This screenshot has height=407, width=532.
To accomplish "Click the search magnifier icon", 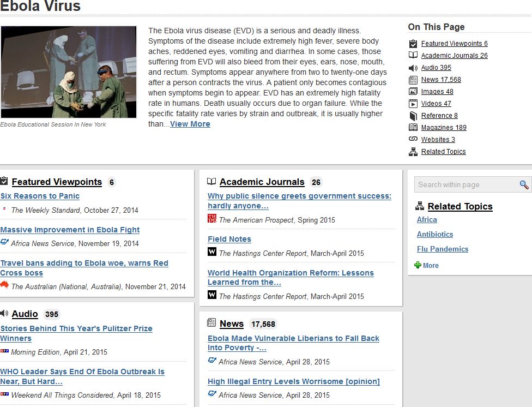I will tap(524, 185).
